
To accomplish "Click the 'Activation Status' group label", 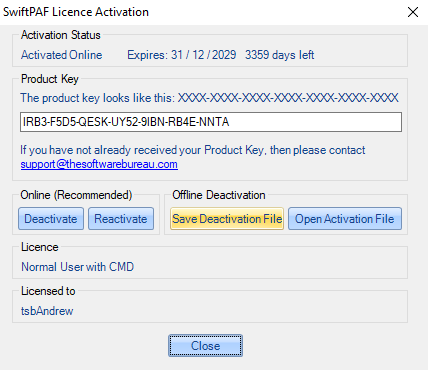I will click(61, 35).
